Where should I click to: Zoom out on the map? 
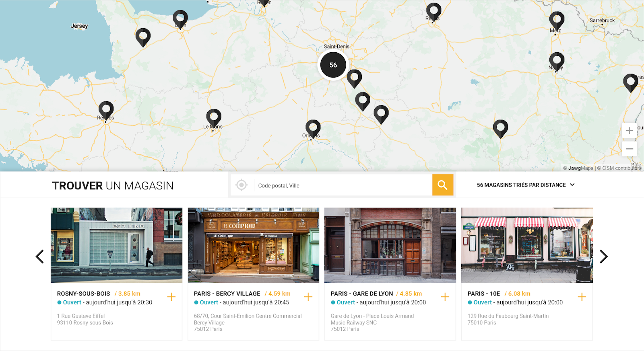point(630,149)
